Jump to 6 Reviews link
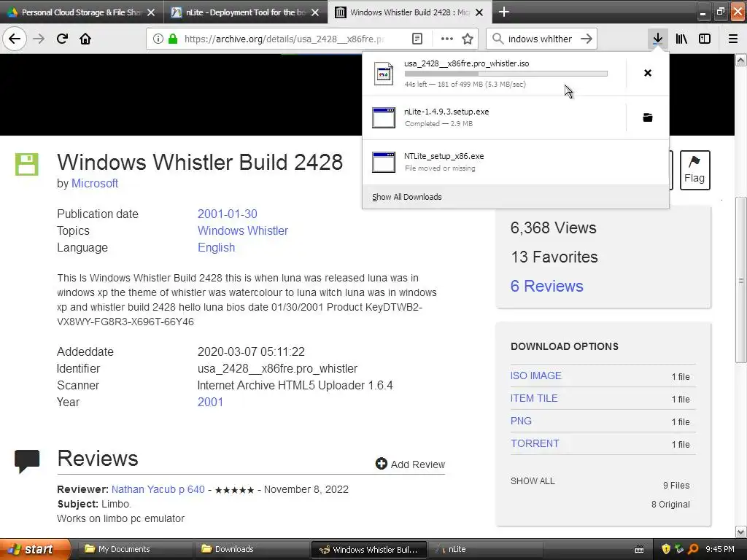Image resolution: width=747 pixels, height=560 pixels. [547, 286]
